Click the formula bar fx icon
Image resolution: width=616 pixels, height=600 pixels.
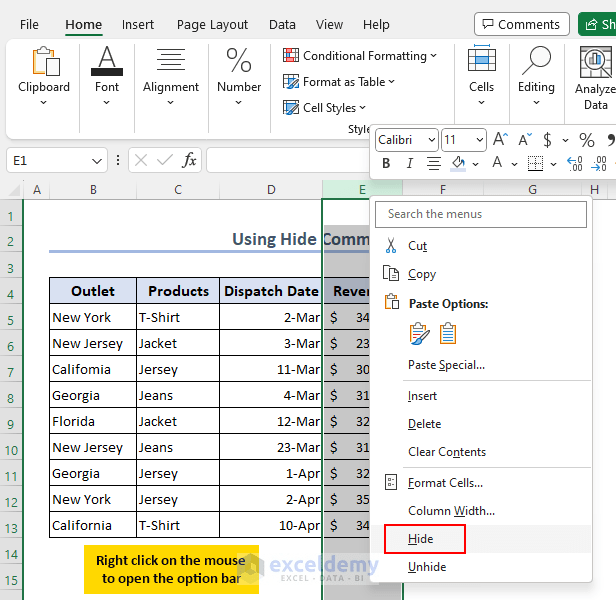point(189,160)
